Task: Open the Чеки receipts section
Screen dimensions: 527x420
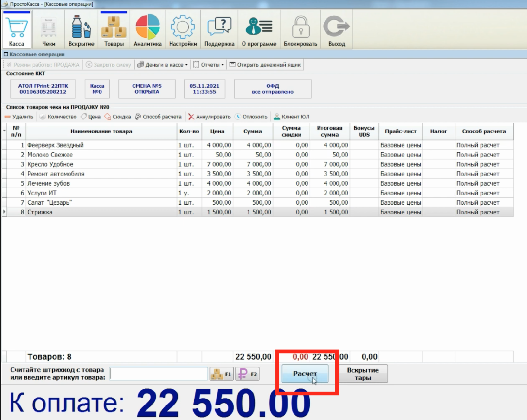Action: click(49, 29)
